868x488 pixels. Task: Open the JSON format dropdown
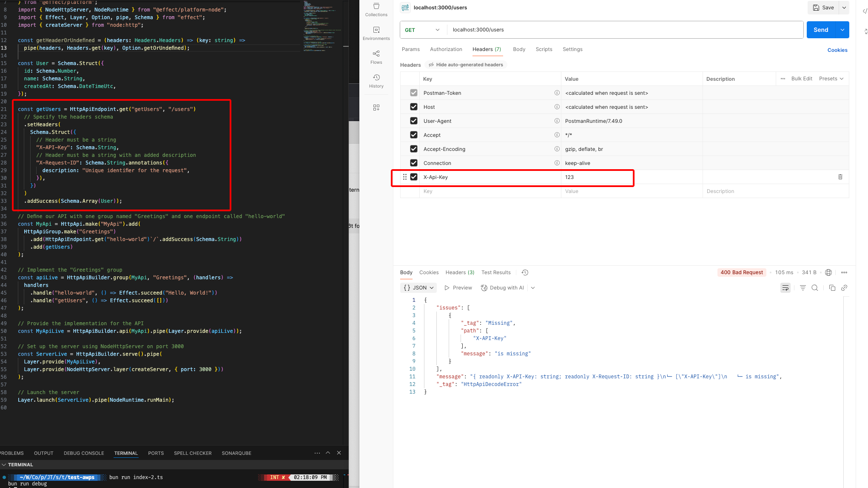pos(418,288)
